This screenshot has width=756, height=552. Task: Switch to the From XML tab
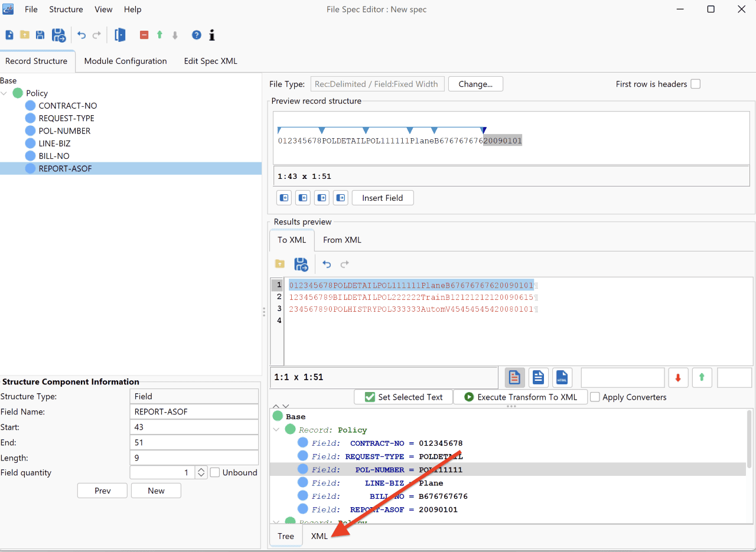[342, 240]
